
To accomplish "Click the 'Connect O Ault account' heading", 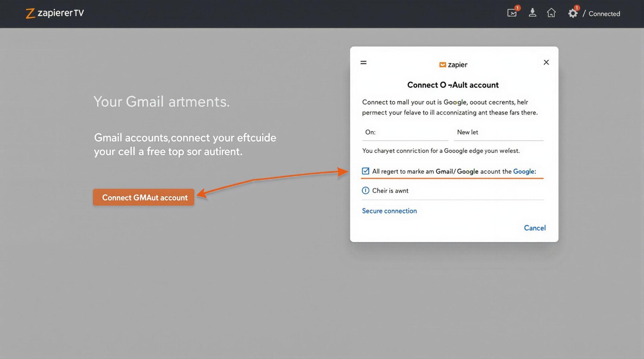I will [x=453, y=85].
